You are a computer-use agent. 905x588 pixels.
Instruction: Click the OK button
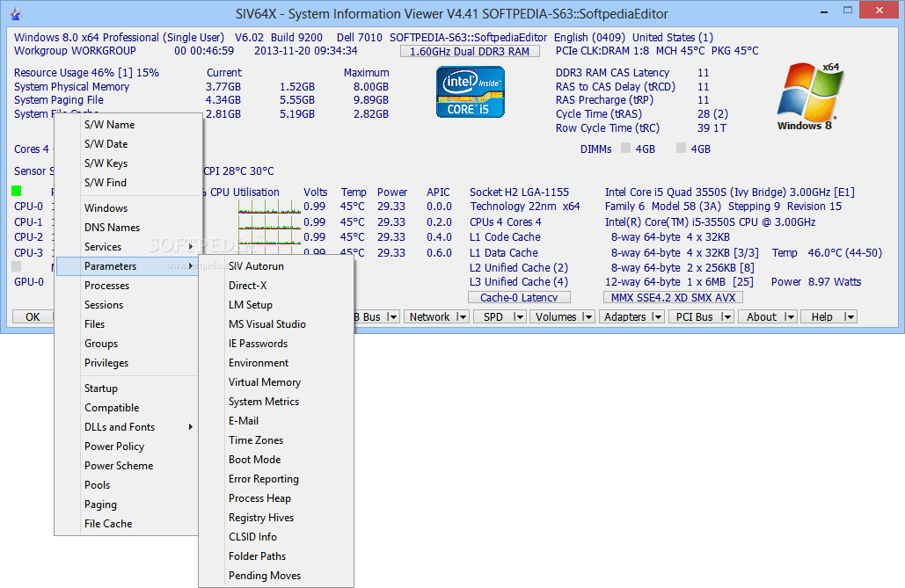33,316
